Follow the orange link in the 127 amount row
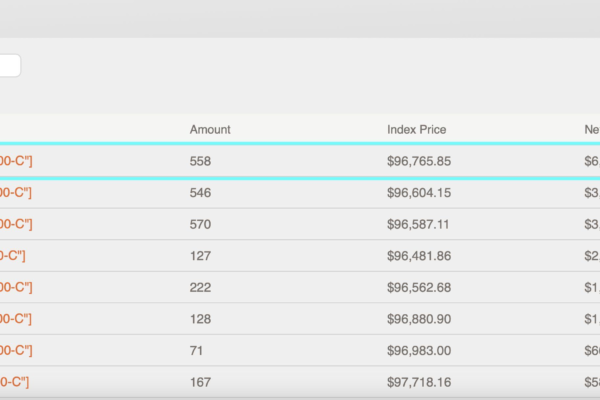This screenshot has width=600, height=400. click(x=12, y=256)
